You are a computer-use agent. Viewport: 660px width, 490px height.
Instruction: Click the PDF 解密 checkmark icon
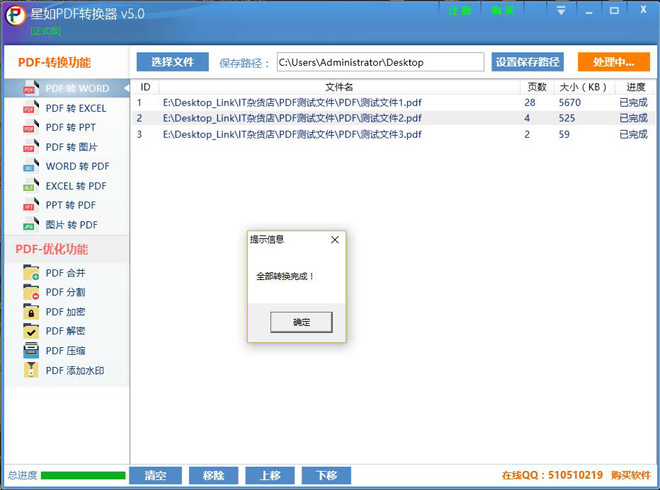(x=31, y=331)
